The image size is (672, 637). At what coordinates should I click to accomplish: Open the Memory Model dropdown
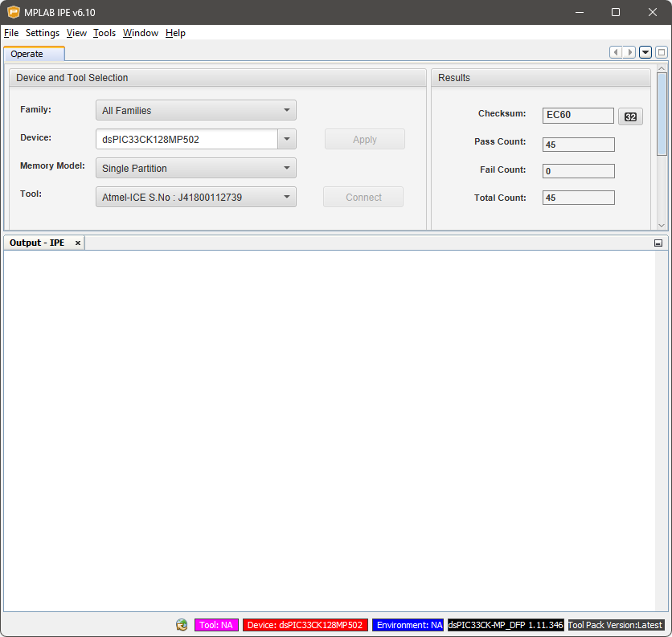click(196, 169)
